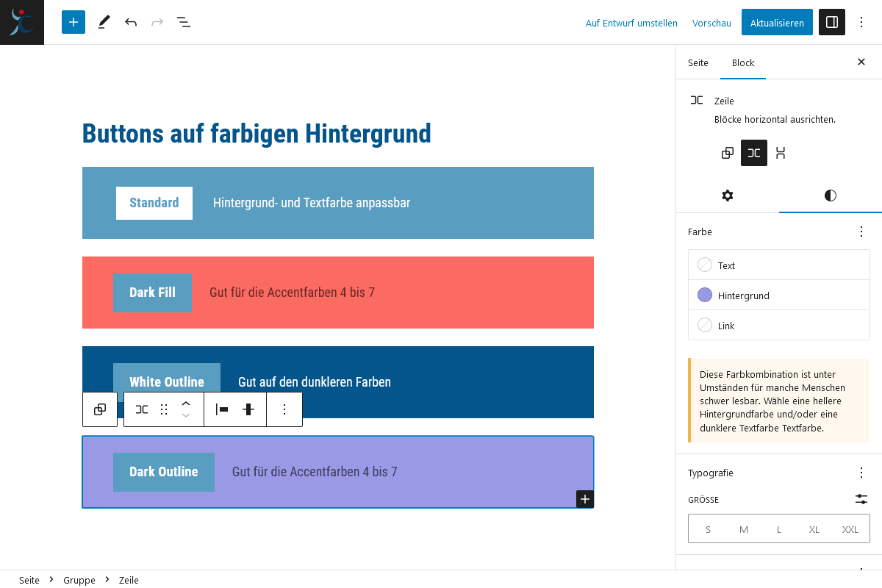The image size is (882, 588).
Task: Switch to the Seite tab
Action: [x=698, y=63]
